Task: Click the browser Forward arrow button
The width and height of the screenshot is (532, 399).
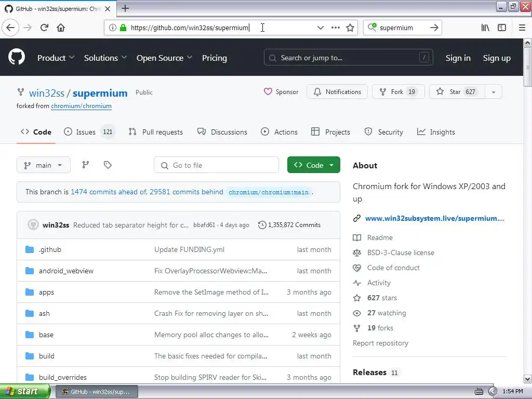Action: point(28,28)
